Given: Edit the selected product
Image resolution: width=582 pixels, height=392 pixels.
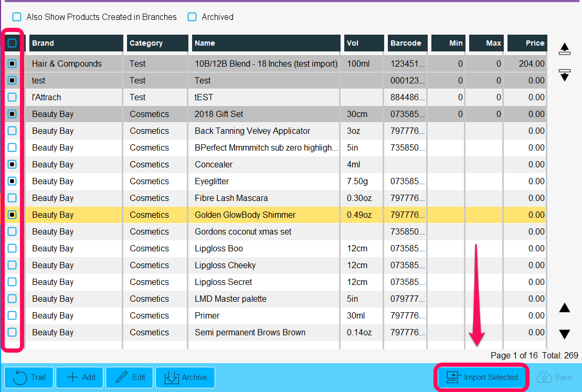Looking at the screenshot, I should point(130,377).
